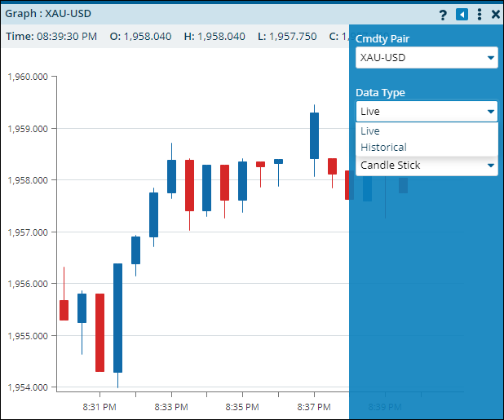Open the three-dot more options menu

(480, 15)
